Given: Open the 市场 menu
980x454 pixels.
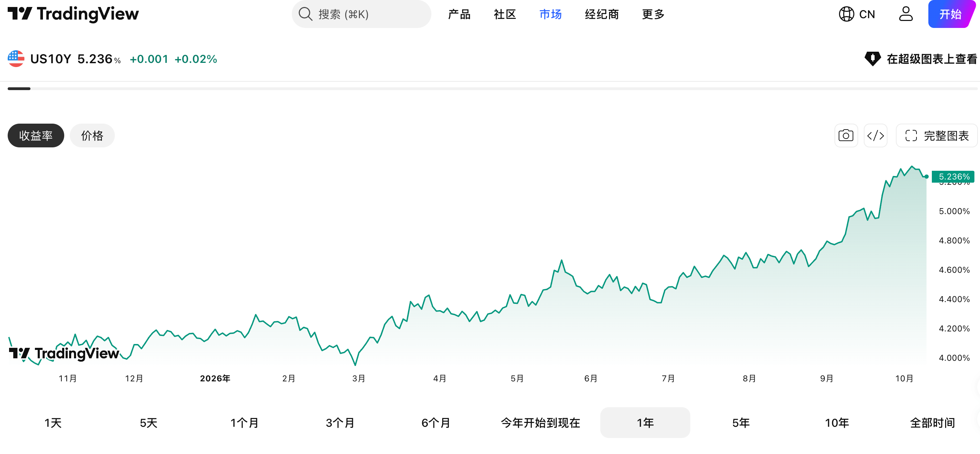Looking at the screenshot, I should pyautogui.click(x=550, y=14).
